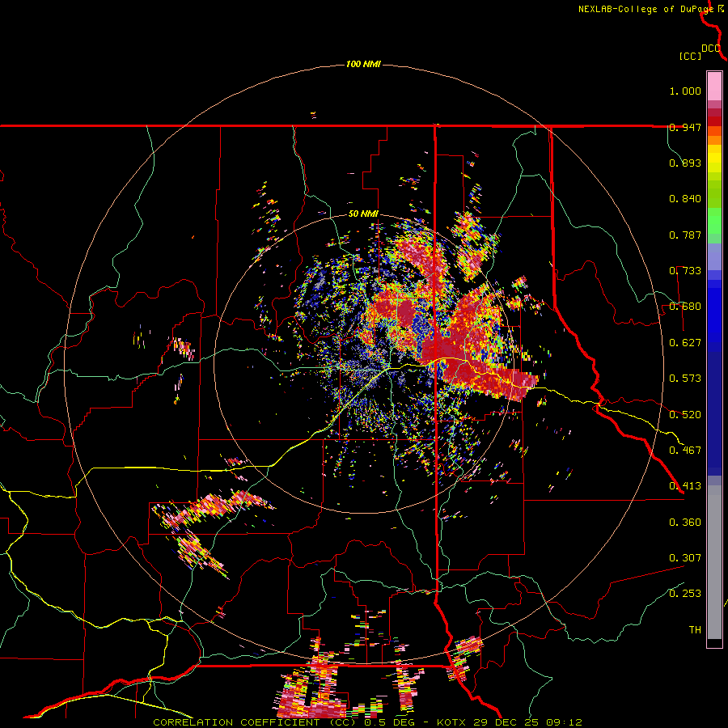
Task: Click the 29 DEC 25 09:12 timestamp
Action: tap(528, 722)
